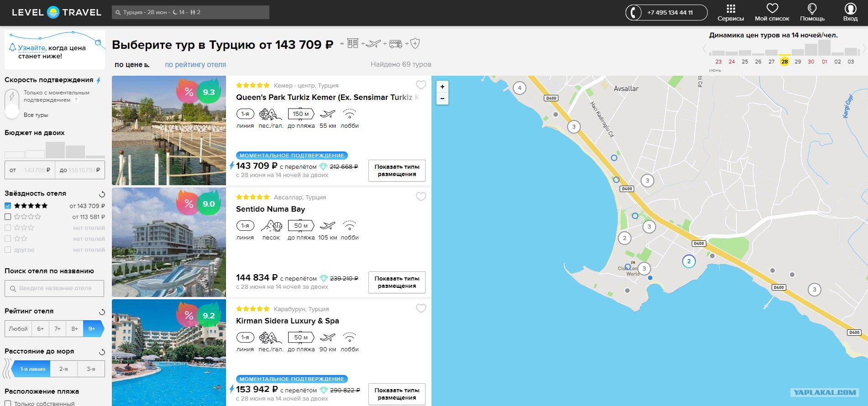This screenshot has width=868, height=406.
Task: Check the four-star hotel checkbox
Action: (8, 217)
